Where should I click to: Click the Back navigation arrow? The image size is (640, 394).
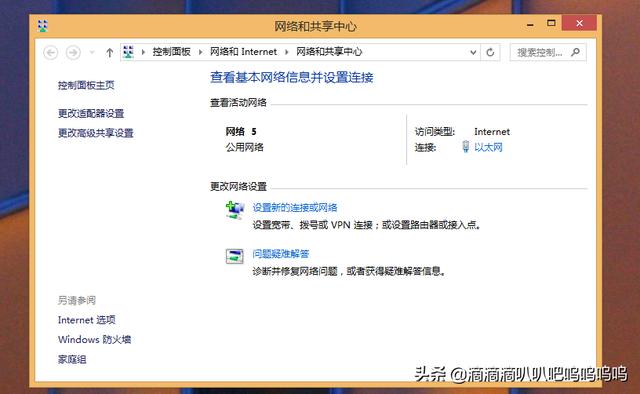click(51, 53)
